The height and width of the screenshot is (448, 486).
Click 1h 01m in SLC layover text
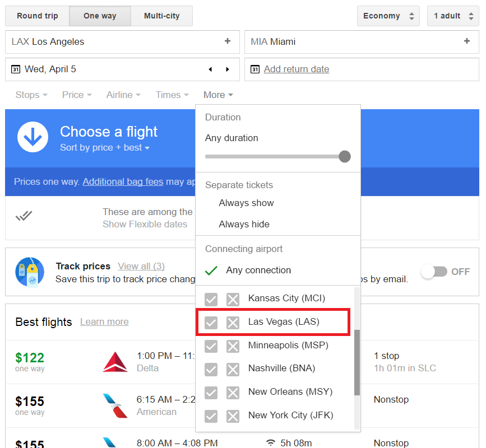click(x=405, y=368)
